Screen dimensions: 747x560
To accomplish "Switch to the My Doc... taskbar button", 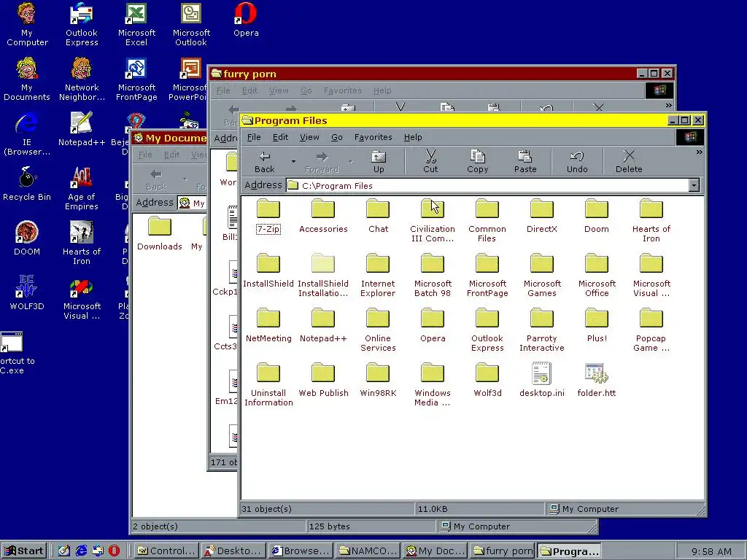I will pos(435,551).
